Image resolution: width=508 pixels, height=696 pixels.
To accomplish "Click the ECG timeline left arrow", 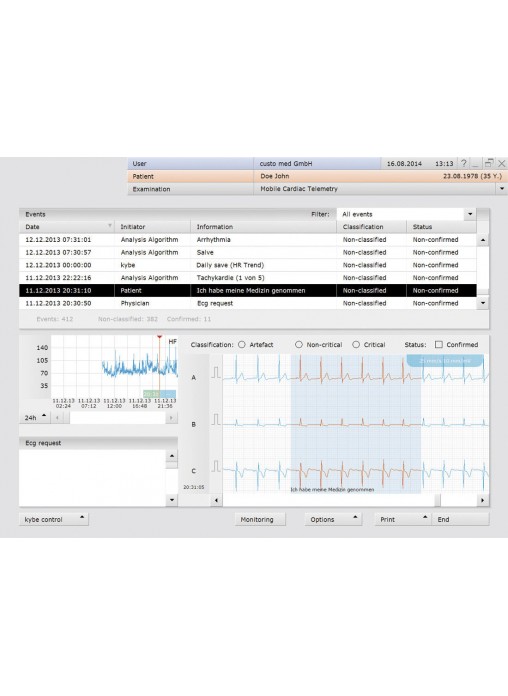I will [x=216, y=500].
